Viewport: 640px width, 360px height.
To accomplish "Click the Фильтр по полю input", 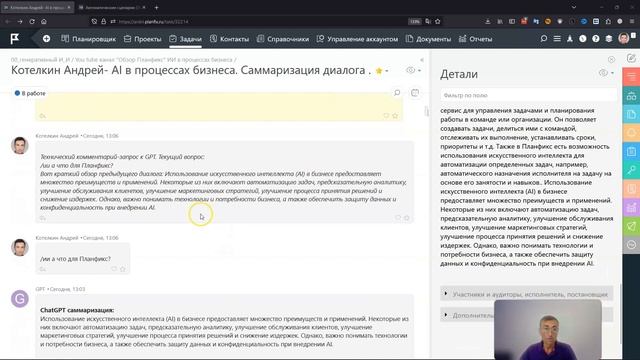I will click(x=529, y=95).
